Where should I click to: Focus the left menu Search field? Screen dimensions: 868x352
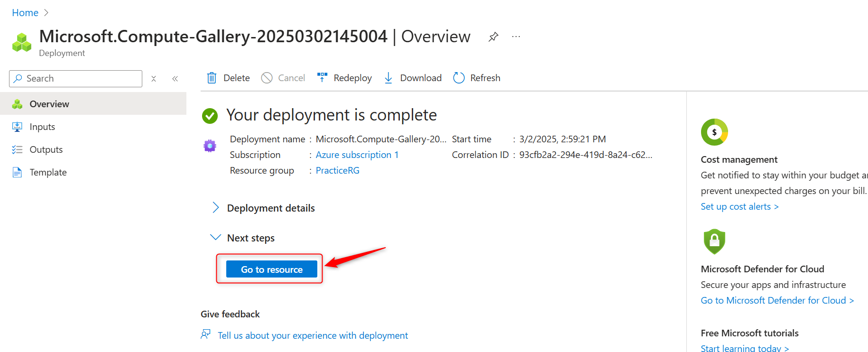[75, 78]
